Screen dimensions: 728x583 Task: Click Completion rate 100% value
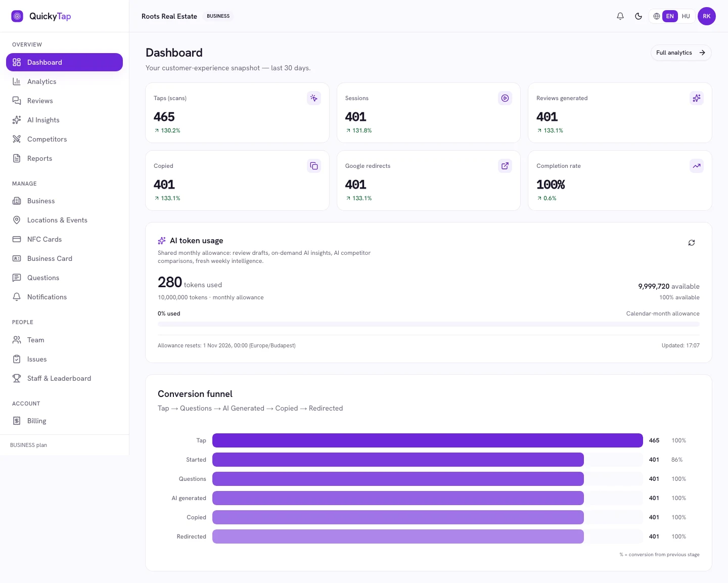[551, 185]
